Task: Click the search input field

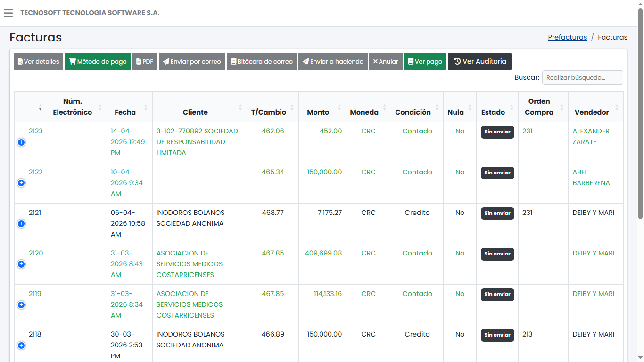Action: (582, 77)
